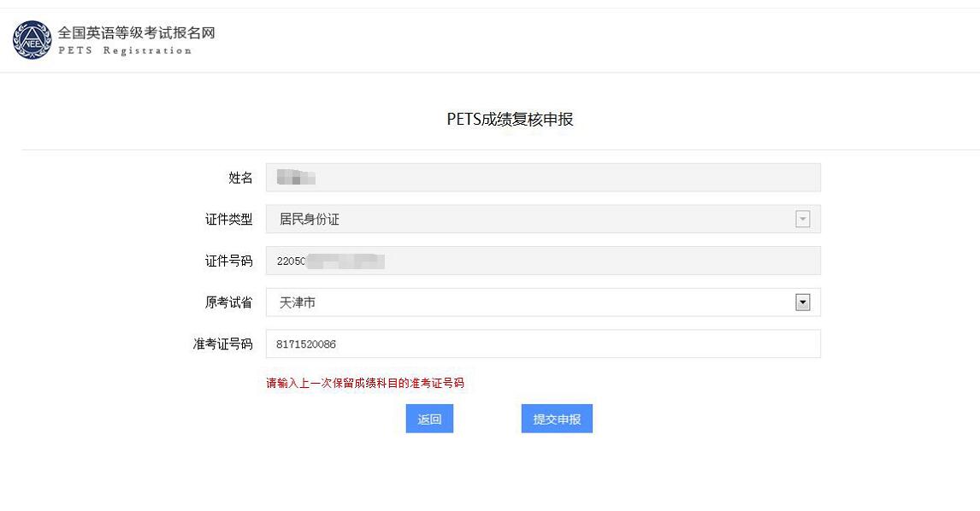This screenshot has height=511, width=980.
Task: Click the 全国英语等级考试报名网 site title
Action: [136, 32]
